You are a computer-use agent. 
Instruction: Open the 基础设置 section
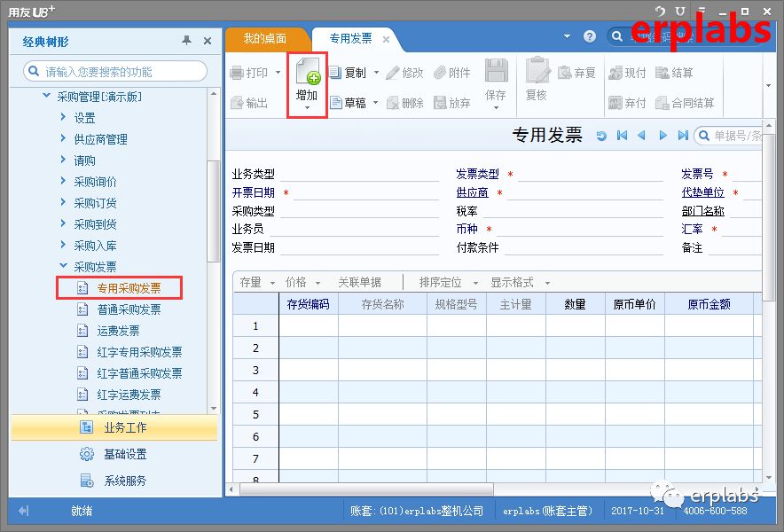click(114, 454)
